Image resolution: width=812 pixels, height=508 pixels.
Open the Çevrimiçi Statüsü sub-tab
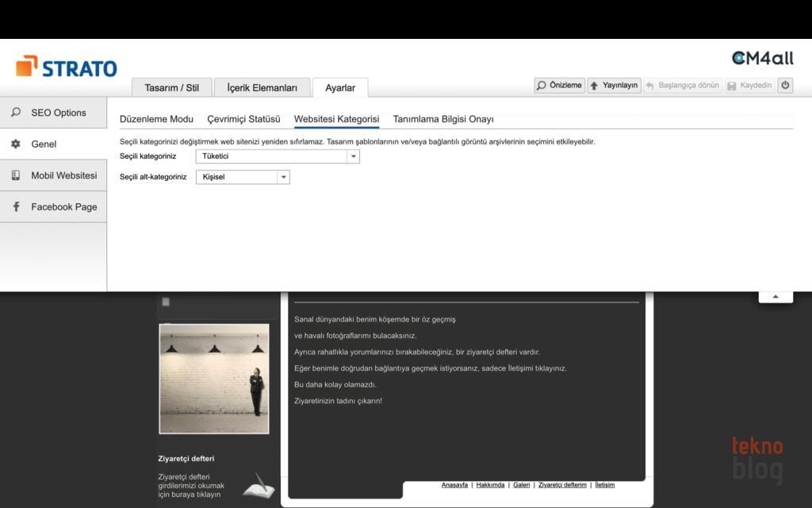pos(243,119)
